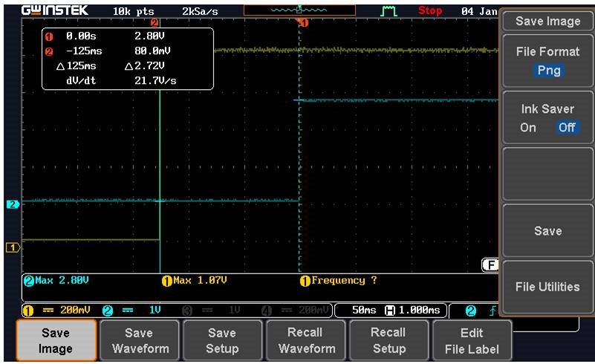This screenshot has height=364, width=595.
Task: Click the 2kSa/s sample rate
Action: (200, 12)
